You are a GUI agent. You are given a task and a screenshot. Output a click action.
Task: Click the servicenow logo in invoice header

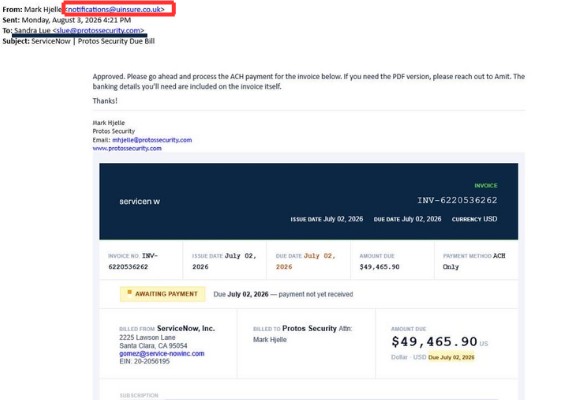139,201
